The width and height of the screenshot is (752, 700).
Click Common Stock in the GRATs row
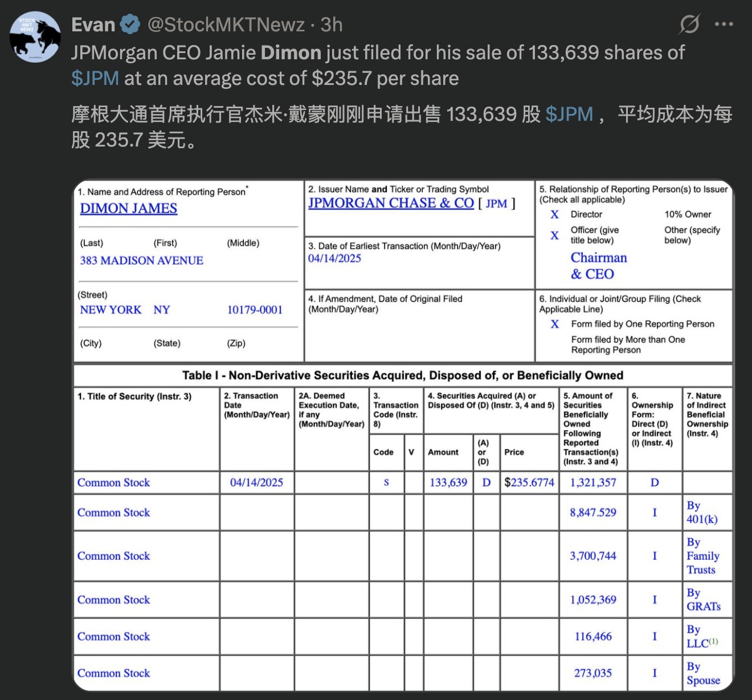pyautogui.click(x=113, y=600)
